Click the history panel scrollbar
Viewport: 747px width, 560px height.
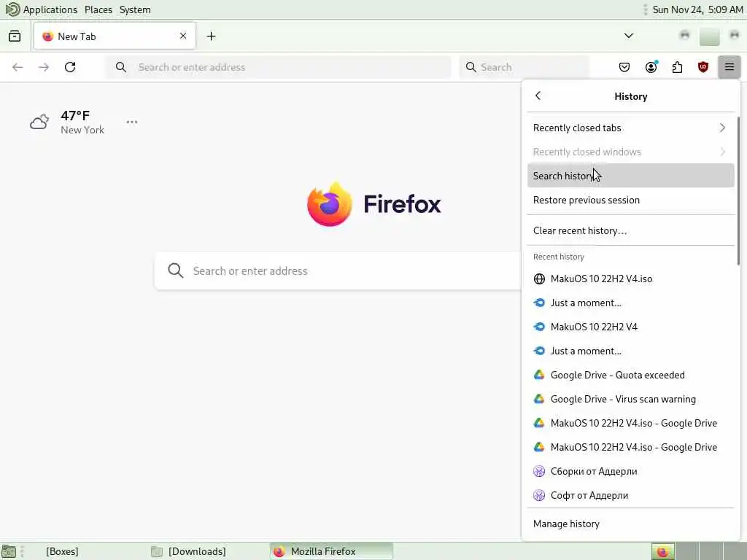(x=738, y=190)
